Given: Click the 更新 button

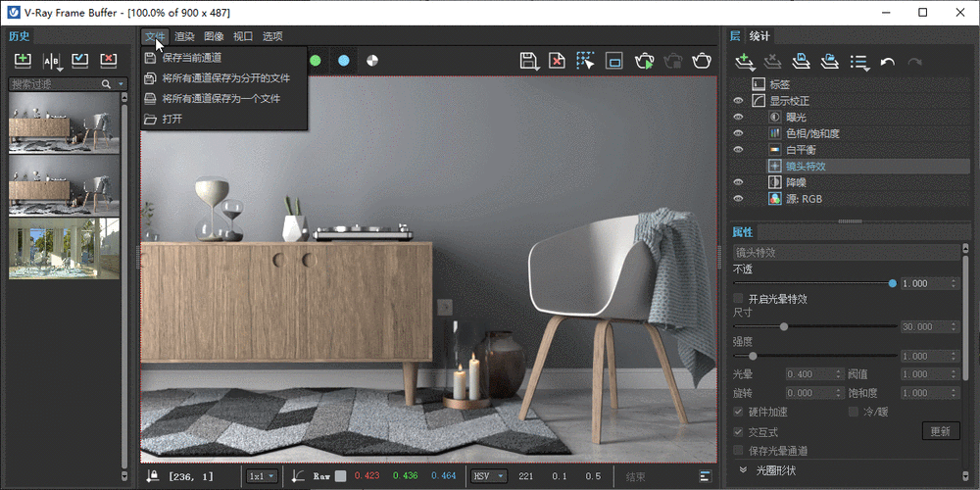Looking at the screenshot, I should (940, 431).
